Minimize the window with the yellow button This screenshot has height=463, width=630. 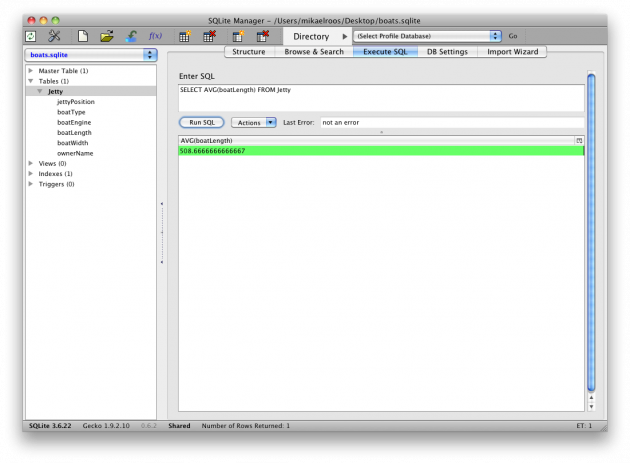(43, 20)
